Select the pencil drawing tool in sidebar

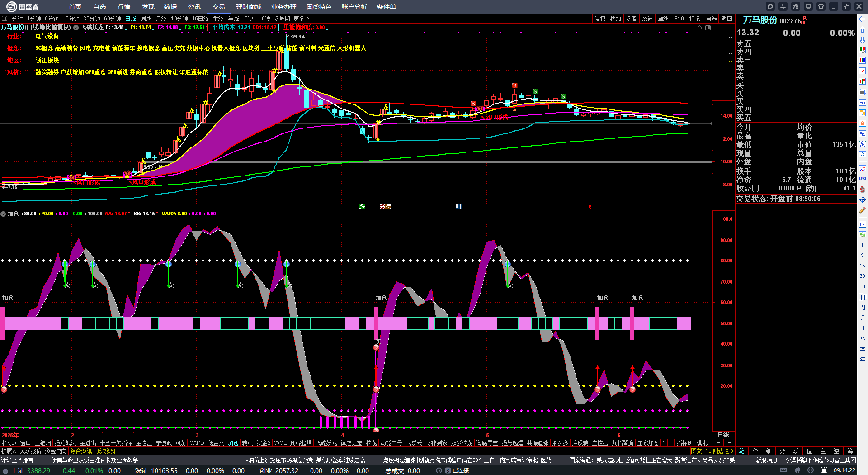click(863, 210)
